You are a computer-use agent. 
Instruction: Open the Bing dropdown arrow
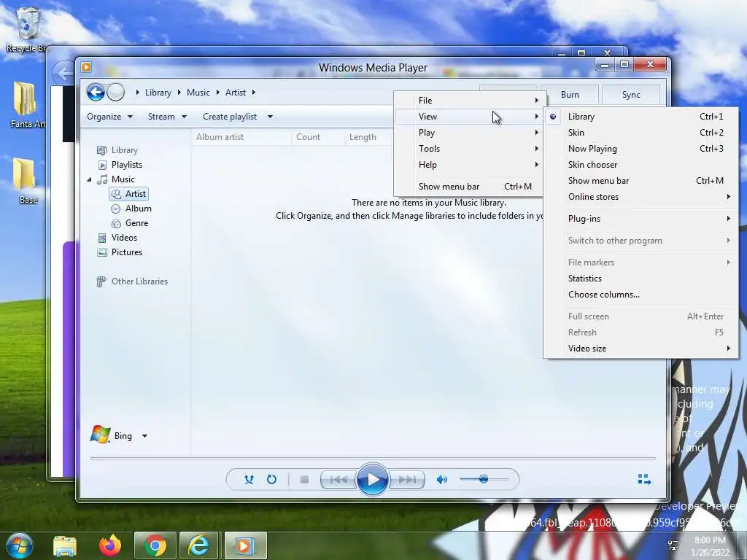point(144,436)
